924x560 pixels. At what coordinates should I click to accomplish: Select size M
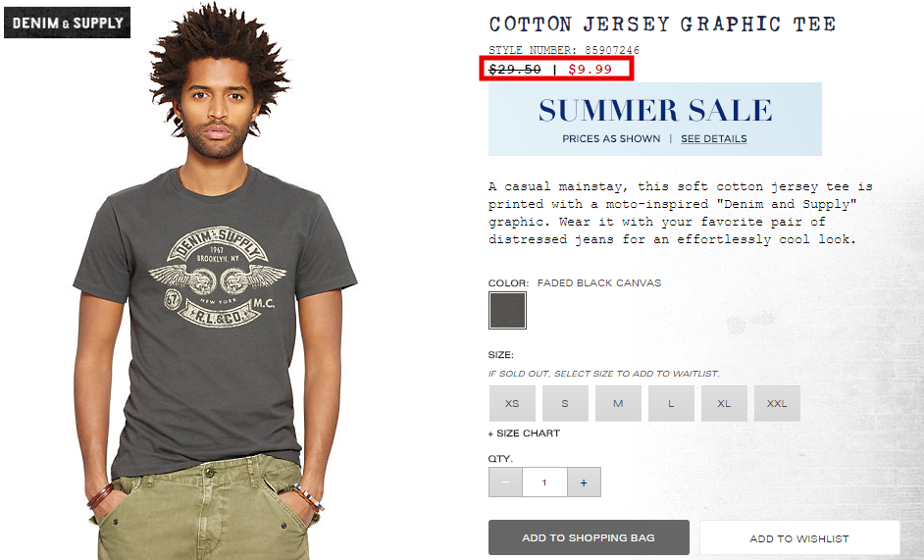(x=618, y=404)
